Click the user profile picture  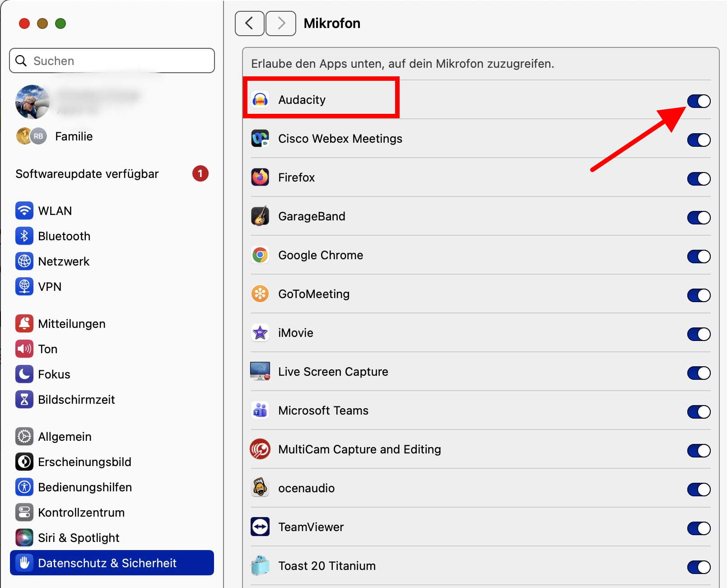point(32,102)
